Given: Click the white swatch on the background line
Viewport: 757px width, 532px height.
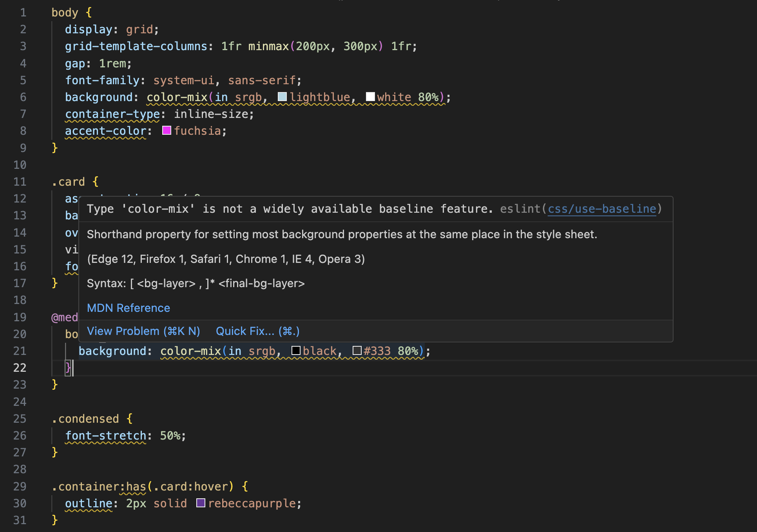Looking at the screenshot, I should 370,97.
